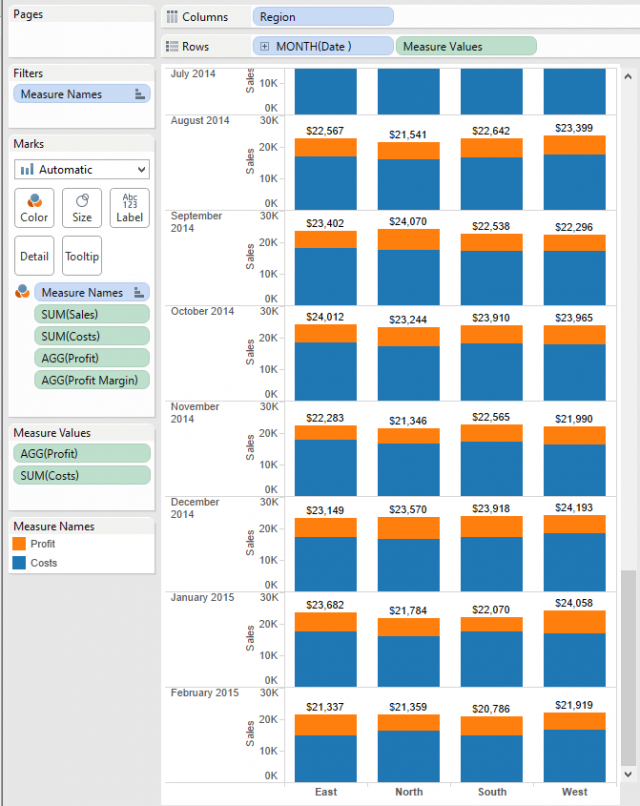Click the blue Costs legend swatch
The image size is (640, 806).
pos(19,563)
